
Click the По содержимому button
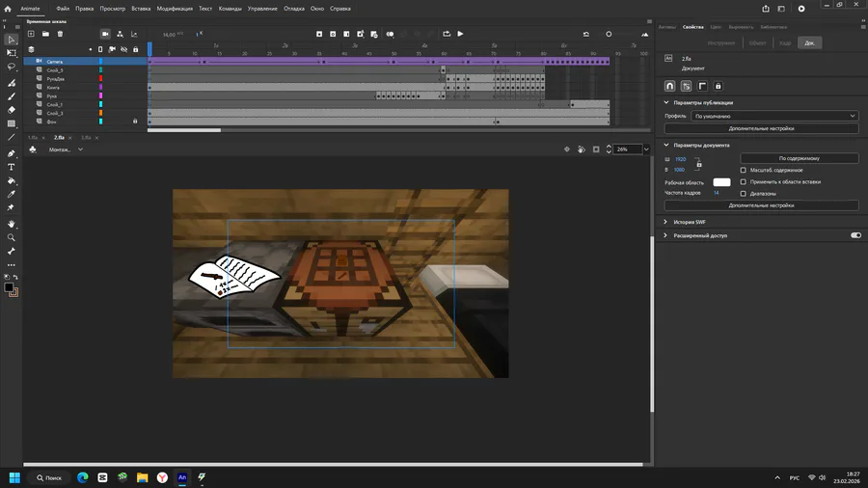[799, 158]
